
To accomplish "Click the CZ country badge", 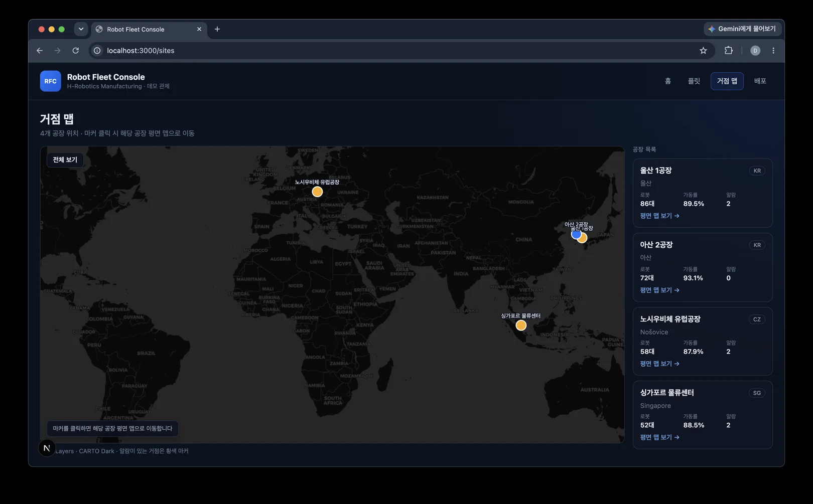I will 757,319.
